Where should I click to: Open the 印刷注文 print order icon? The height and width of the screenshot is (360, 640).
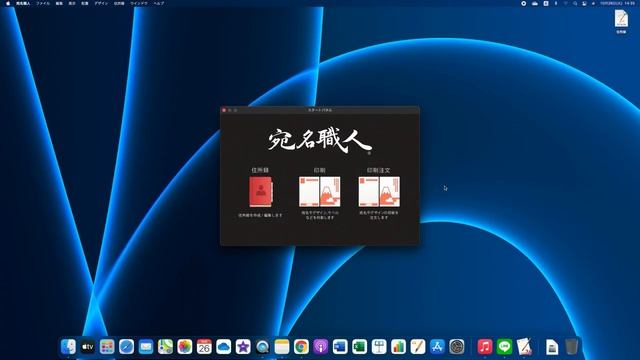coord(379,191)
